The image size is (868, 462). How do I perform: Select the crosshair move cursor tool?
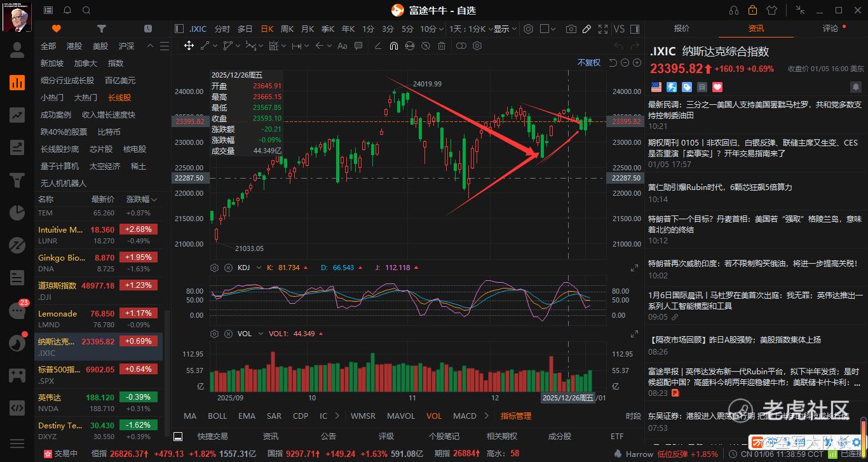[189, 46]
